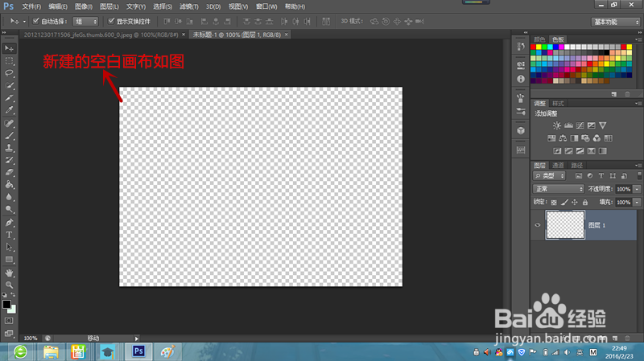Open the Info panel icon
The width and height of the screenshot is (644, 361).
click(x=521, y=79)
